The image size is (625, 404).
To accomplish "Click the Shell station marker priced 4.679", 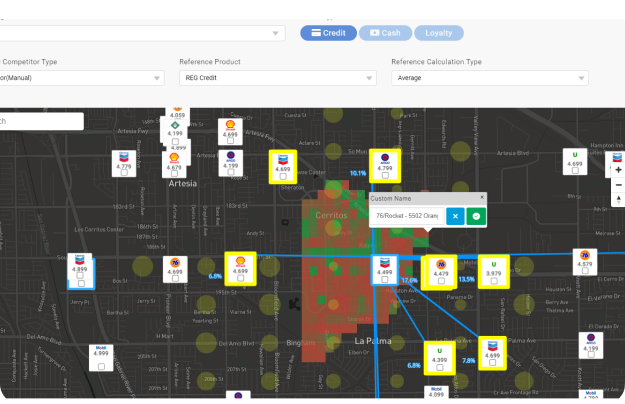I will coord(174,162).
